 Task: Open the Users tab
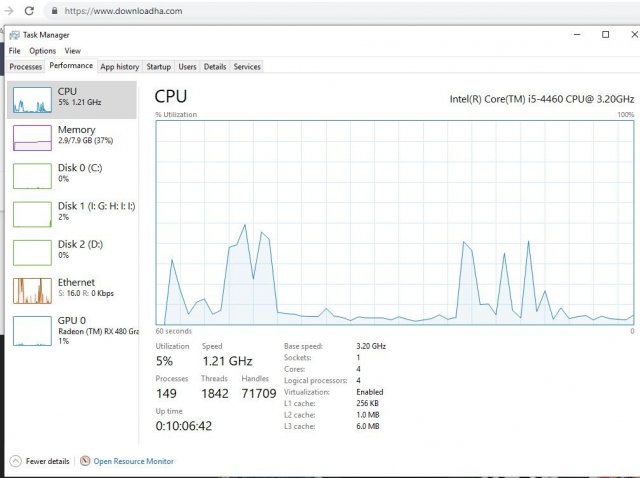187,67
